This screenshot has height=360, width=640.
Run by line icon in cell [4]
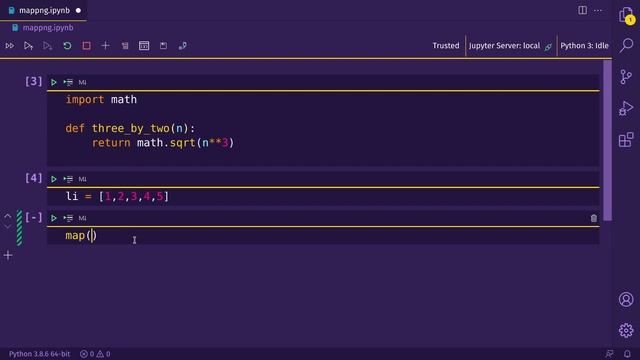pos(68,179)
